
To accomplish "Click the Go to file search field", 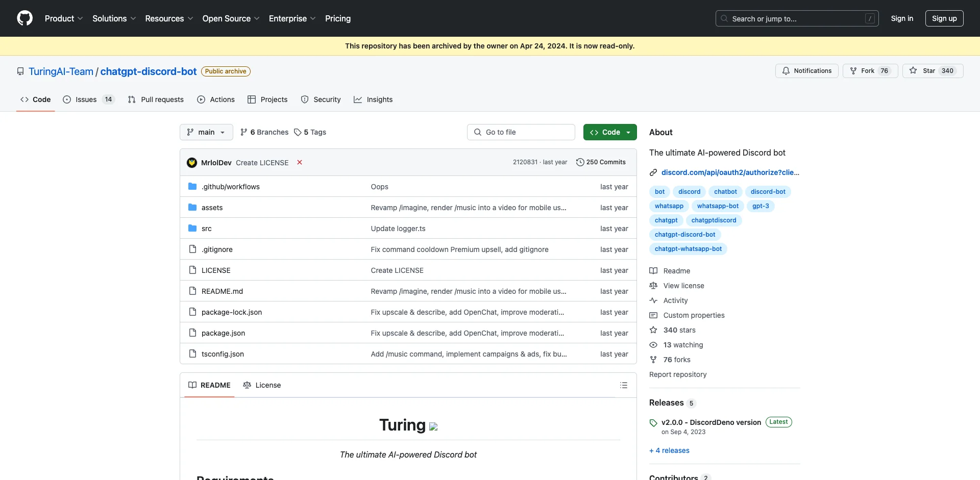I will (x=521, y=132).
